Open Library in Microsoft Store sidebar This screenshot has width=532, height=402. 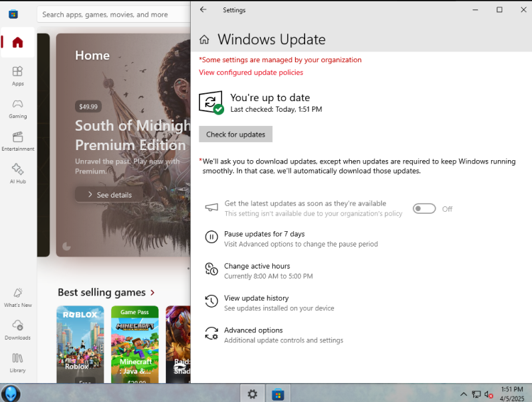(17, 362)
